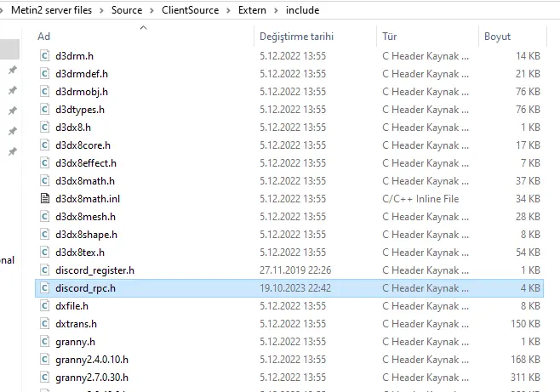Expand the chevron after Extern in breadcrumb
Image resolution: width=560 pixels, height=392 pixels.
point(275,10)
